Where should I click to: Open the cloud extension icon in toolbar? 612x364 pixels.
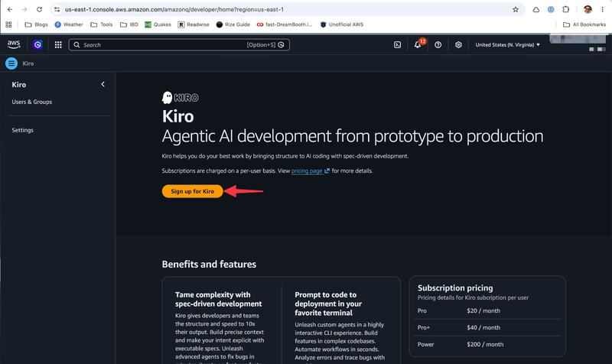coord(536,9)
